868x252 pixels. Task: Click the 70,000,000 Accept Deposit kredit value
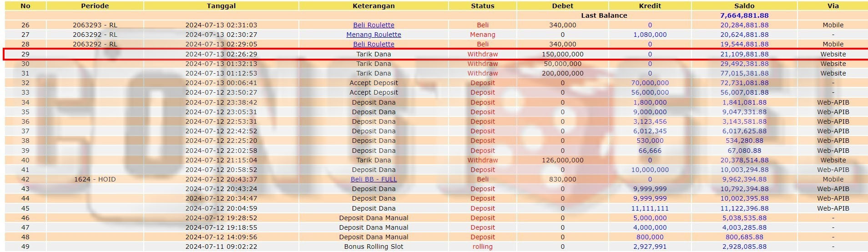point(650,83)
